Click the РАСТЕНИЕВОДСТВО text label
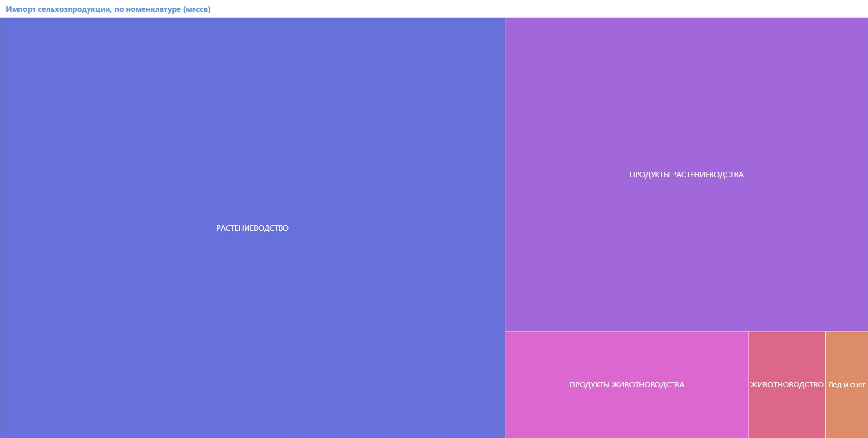Viewport: 868px width, 438px height. pos(252,228)
